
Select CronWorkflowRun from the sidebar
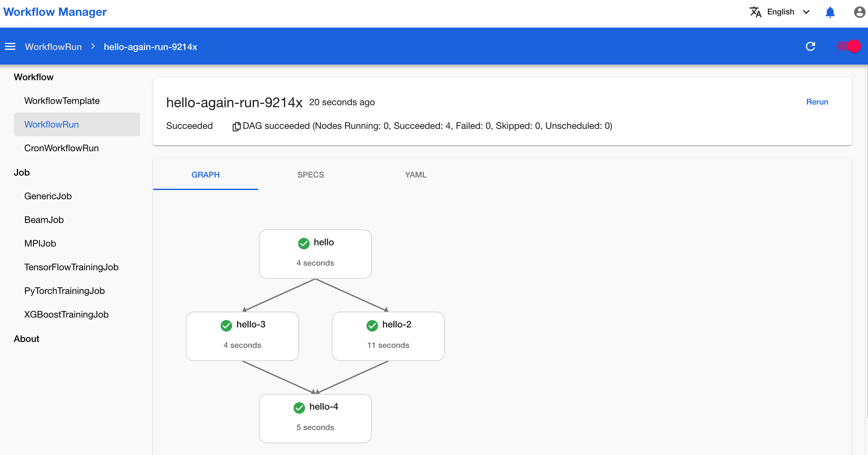click(61, 148)
